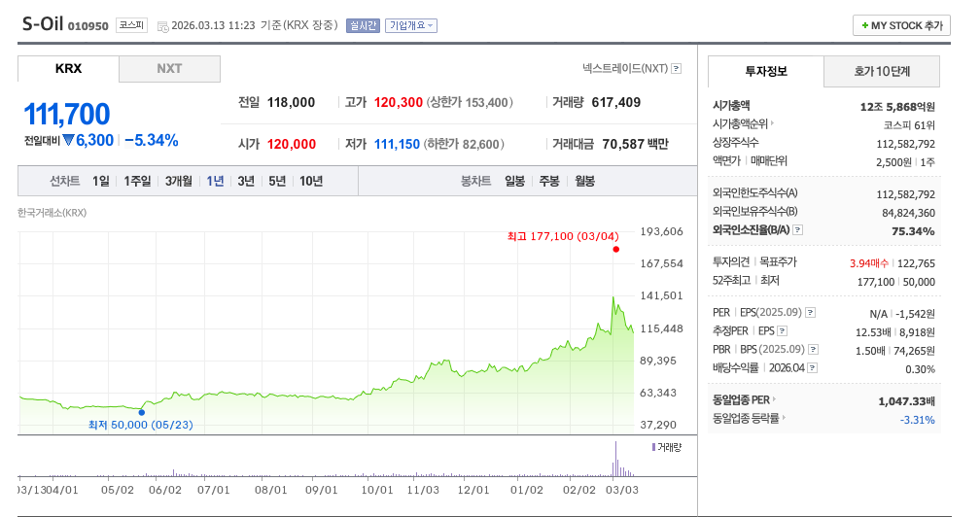Click the 외국인소진율 value 75.34%
The width and height of the screenshot is (980, 517).
(x=913, y=231)
